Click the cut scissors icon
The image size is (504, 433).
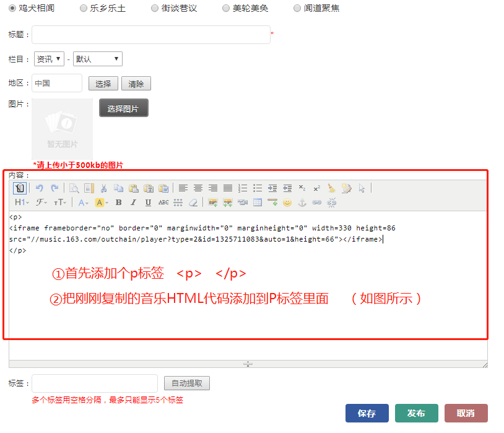(x=103, y=188)
